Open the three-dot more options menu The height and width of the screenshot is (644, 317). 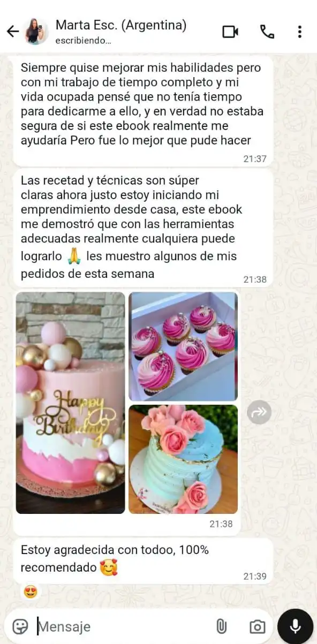tap(300, 32)
